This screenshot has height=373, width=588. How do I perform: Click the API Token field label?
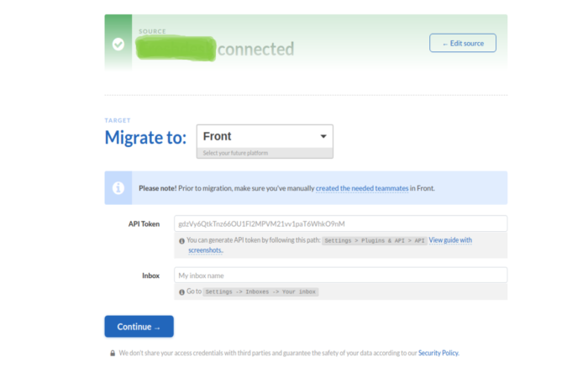pyautogui.click(x=144, y=223)
